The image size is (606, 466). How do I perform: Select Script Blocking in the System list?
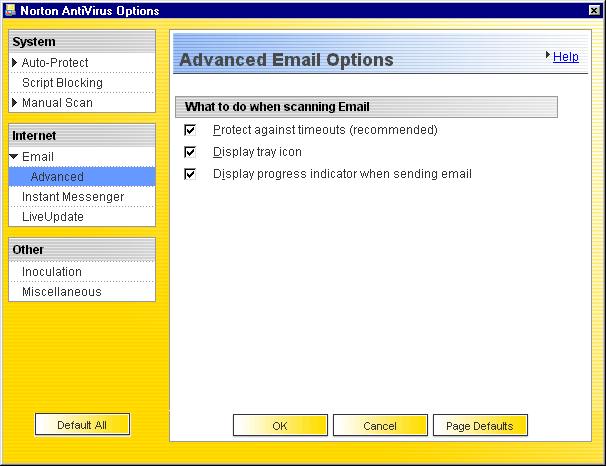[x=62, y=83]
